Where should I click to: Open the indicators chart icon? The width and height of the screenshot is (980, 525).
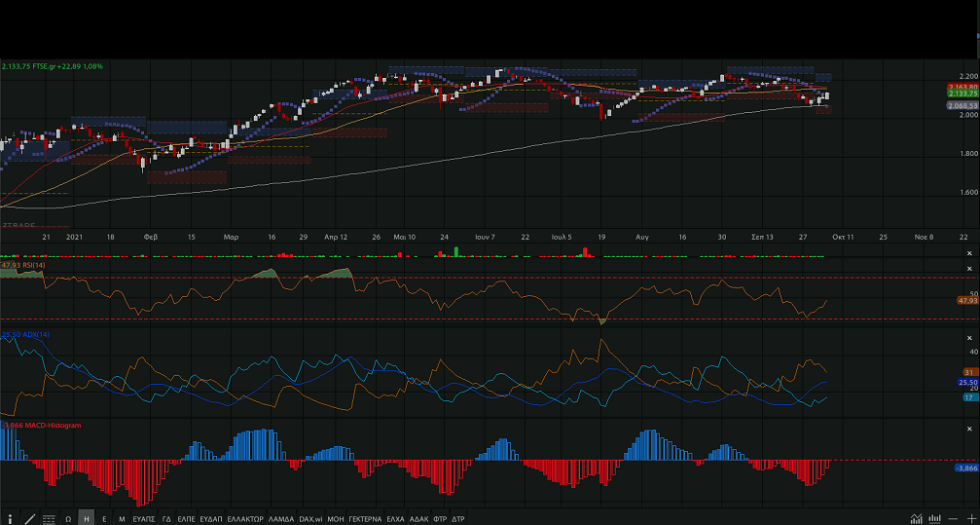[917, 518]
